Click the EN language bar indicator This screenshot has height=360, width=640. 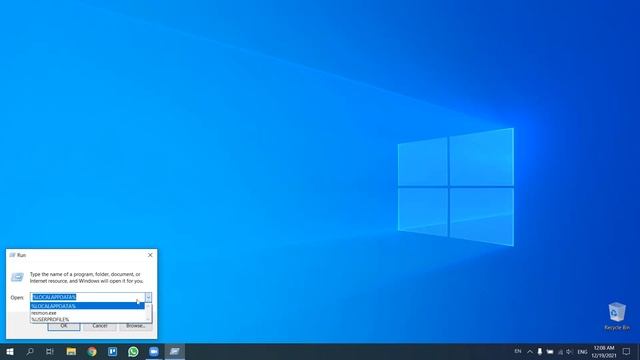[x=518, y=351]
